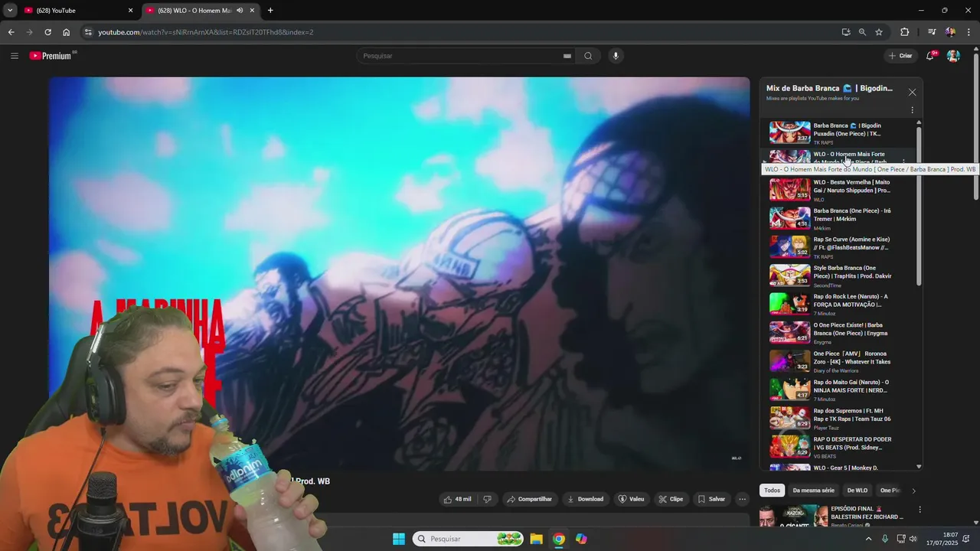Close the Mix de Barba Branca playlist panel
980x551 pixels.
click(x=912, y=92)
